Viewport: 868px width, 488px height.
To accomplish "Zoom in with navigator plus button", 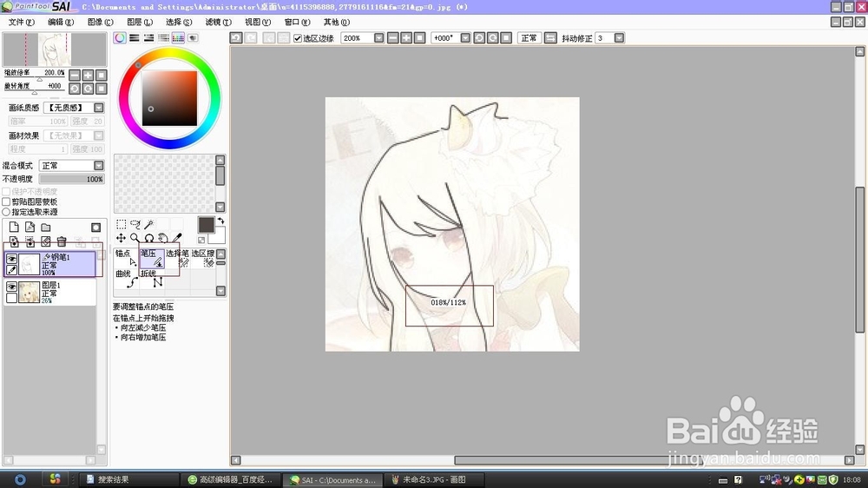I will [x=88, y=75].
